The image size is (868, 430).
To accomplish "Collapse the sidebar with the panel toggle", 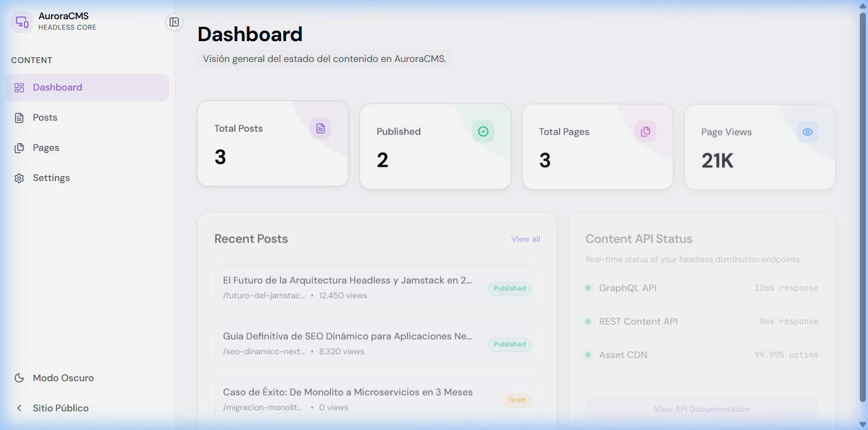I will (x=174, y=22).
